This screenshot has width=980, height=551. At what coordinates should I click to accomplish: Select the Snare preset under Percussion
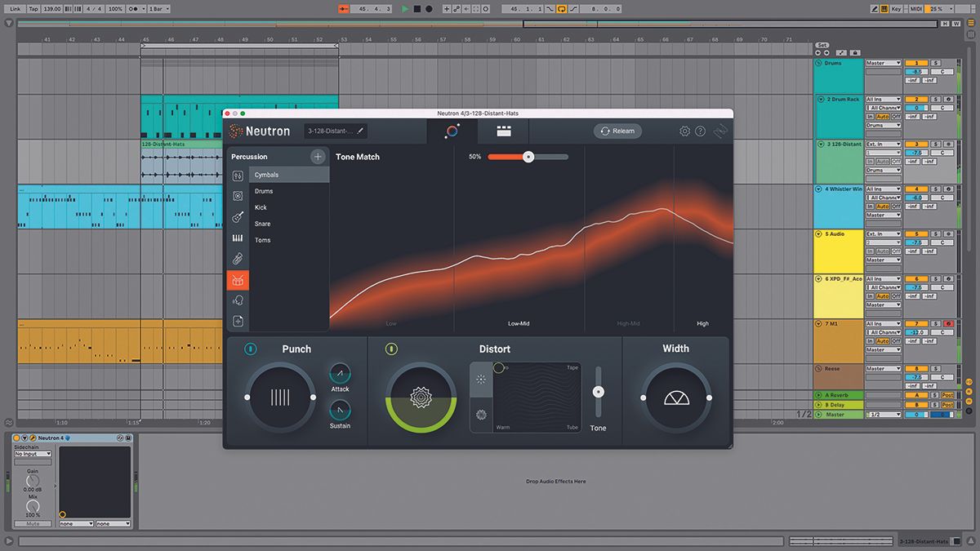(262, 223)
